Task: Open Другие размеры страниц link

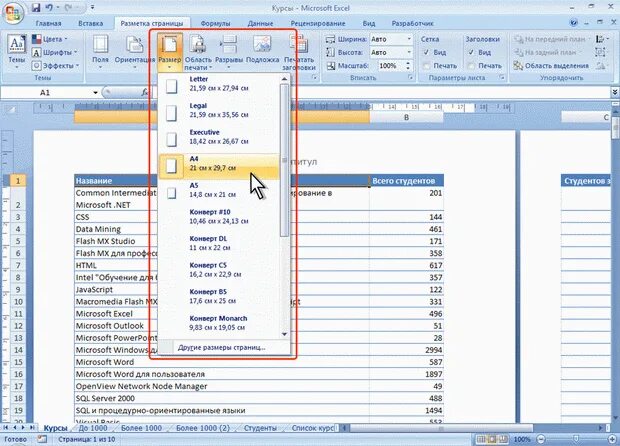Action: tap(221, 348)
